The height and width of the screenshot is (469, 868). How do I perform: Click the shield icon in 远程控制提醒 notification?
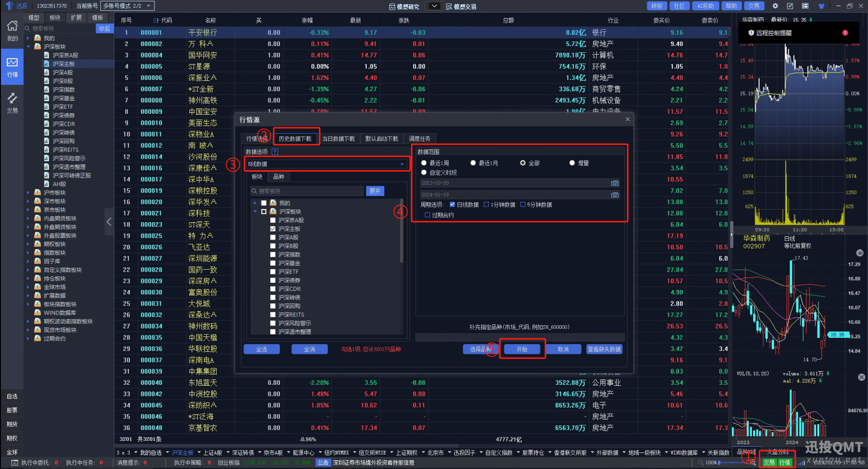tap(751, 33)
